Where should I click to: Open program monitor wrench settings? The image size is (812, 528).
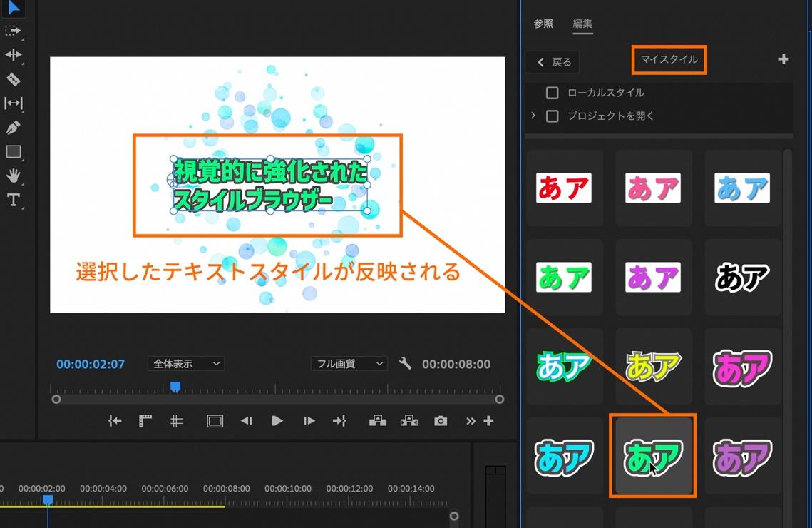pos(405,363)
